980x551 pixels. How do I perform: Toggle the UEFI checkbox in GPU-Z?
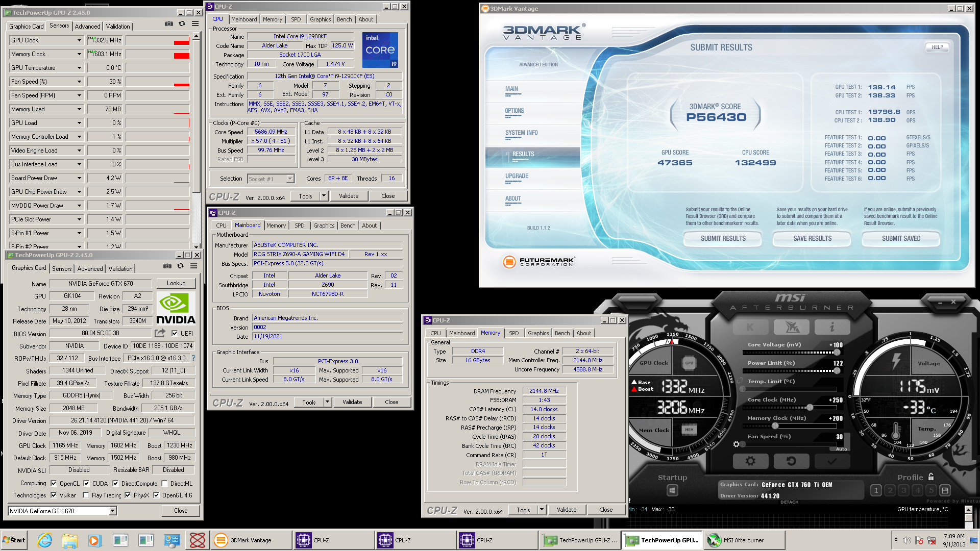175,333
